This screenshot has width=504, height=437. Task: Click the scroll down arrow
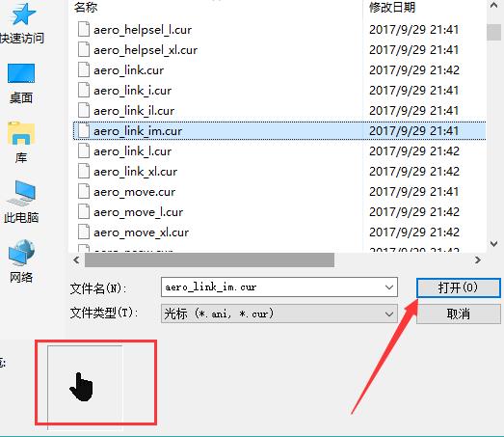pos(494,244)
